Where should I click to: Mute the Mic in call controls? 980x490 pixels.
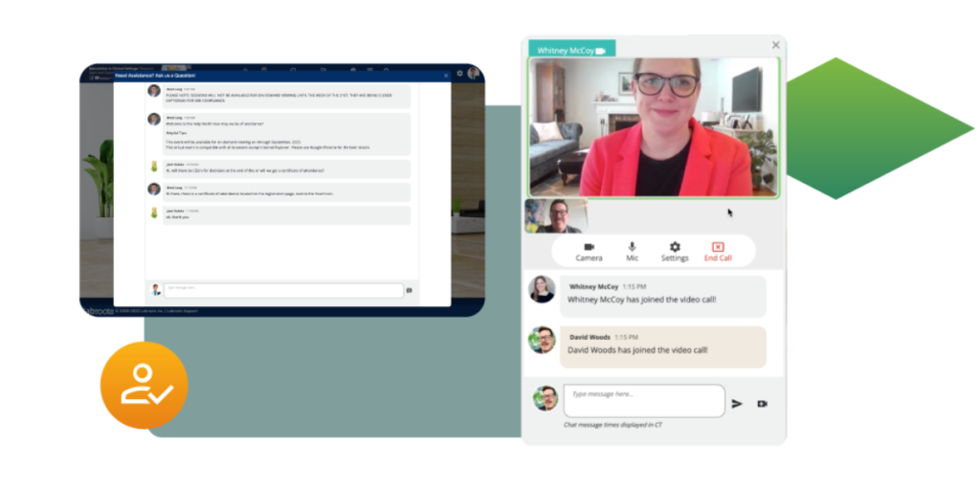coord(632,252)
